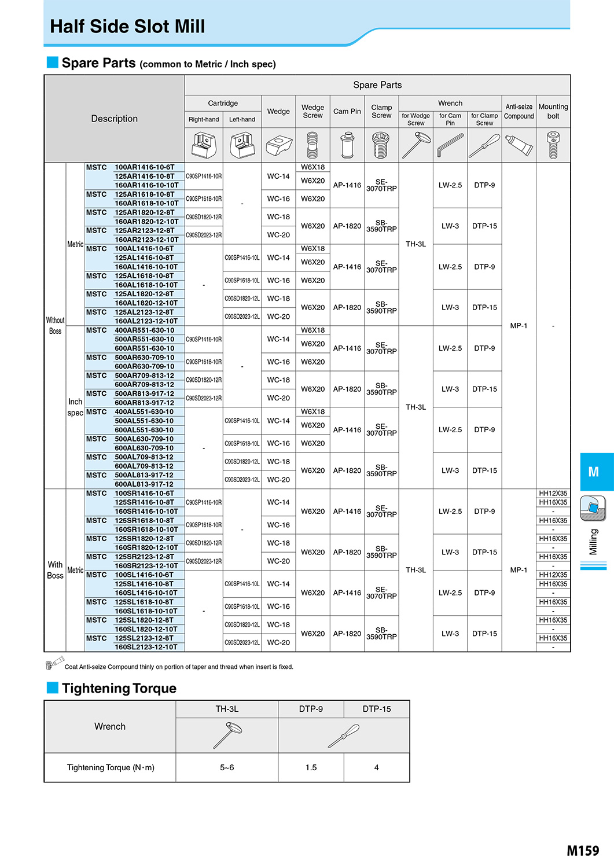Click the Inch spec group label
The image size is (614, 868).
(75, 407)
